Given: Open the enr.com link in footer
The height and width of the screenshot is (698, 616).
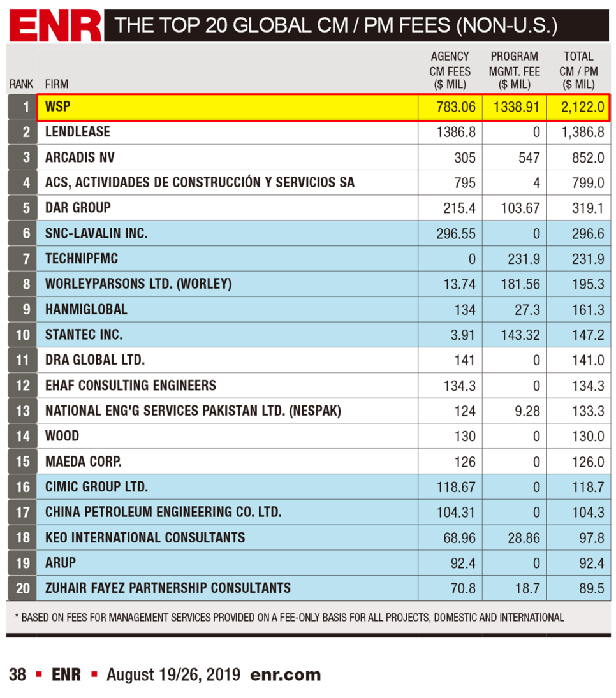Looking at the screenshot, I should pyautogui.click(x=286, y=675).
